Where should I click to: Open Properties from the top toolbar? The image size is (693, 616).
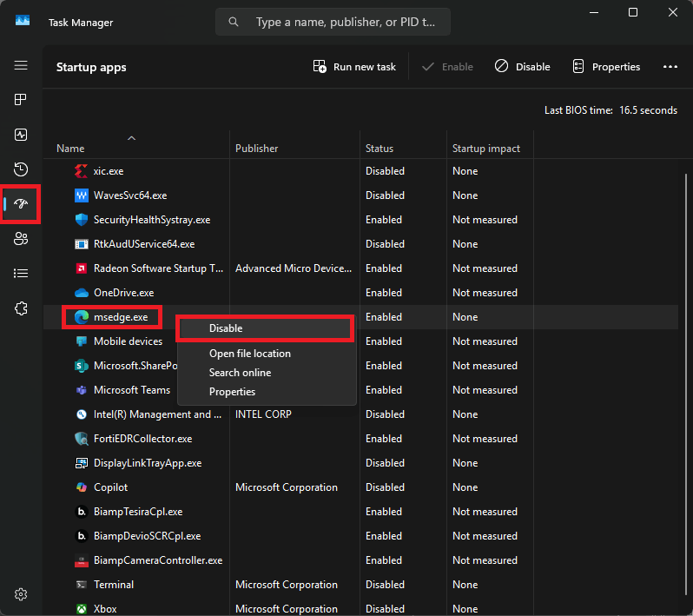click(x=606, y=67)
